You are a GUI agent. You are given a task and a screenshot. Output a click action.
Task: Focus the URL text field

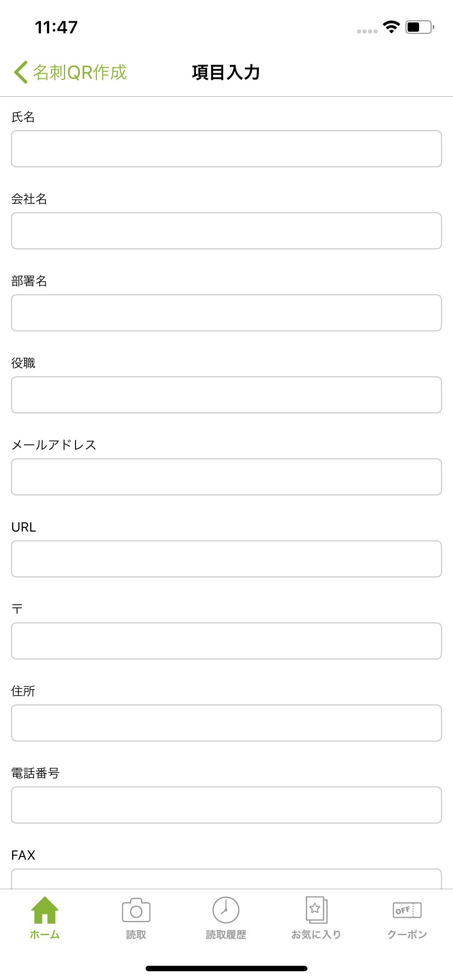[226, 559]
